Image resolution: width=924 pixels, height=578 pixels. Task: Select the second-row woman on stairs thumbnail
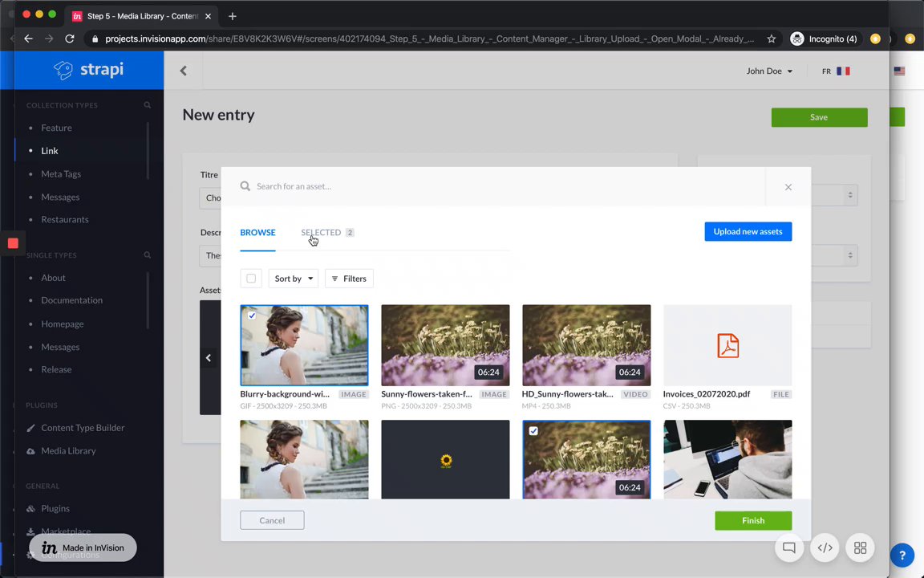coord(304,459)
